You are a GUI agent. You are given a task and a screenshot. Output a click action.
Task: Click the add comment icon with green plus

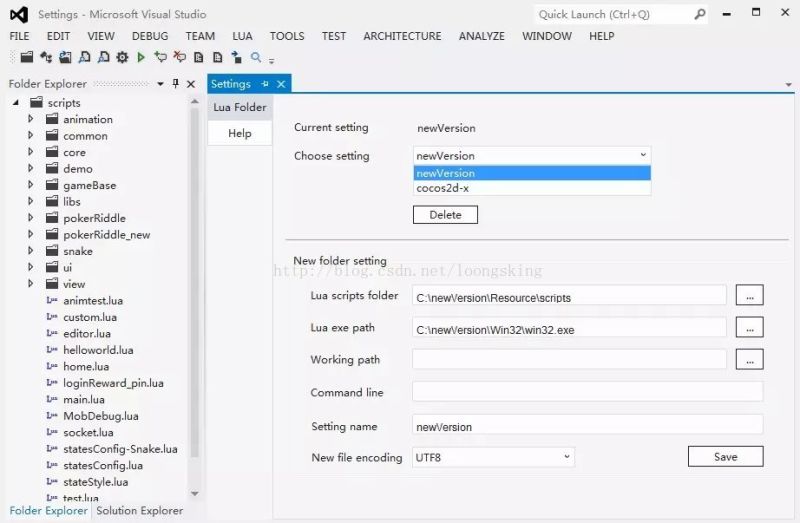coord(161,57)
